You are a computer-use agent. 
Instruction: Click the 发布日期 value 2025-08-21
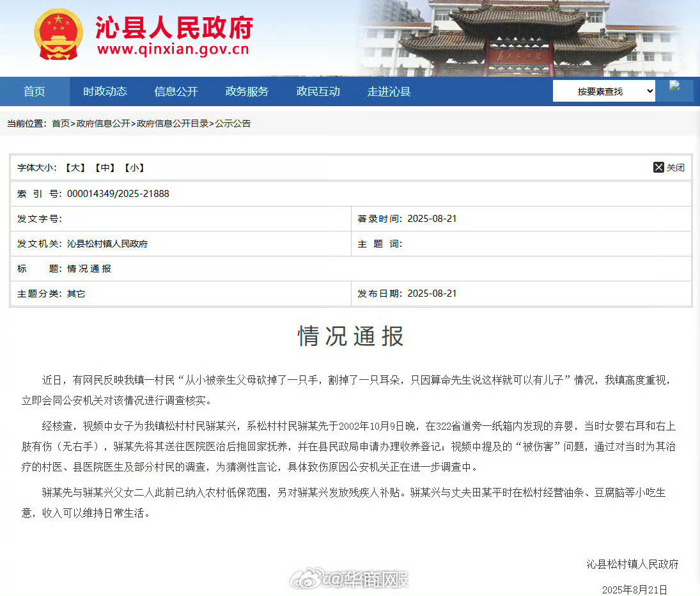[432, 294]
